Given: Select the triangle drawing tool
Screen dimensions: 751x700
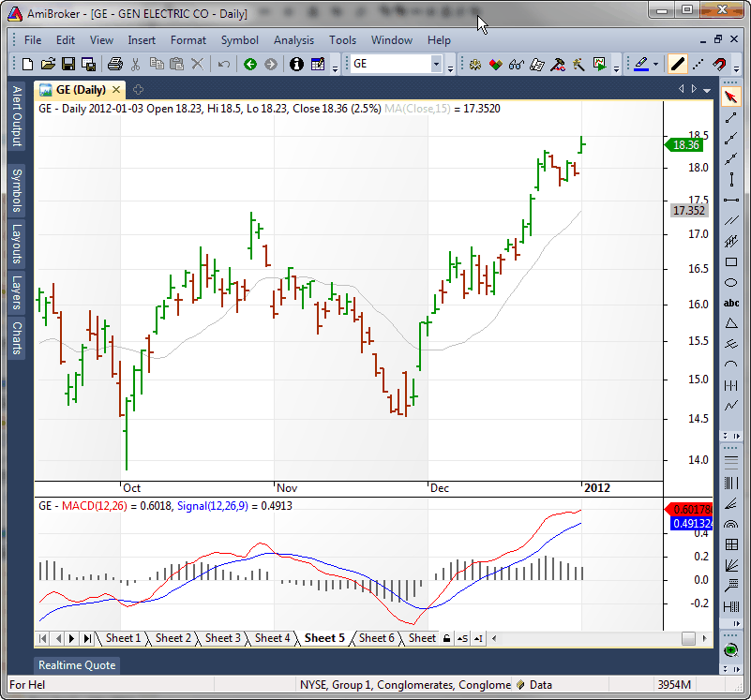Looking at the screenshot, I should (x=731, y=323).
